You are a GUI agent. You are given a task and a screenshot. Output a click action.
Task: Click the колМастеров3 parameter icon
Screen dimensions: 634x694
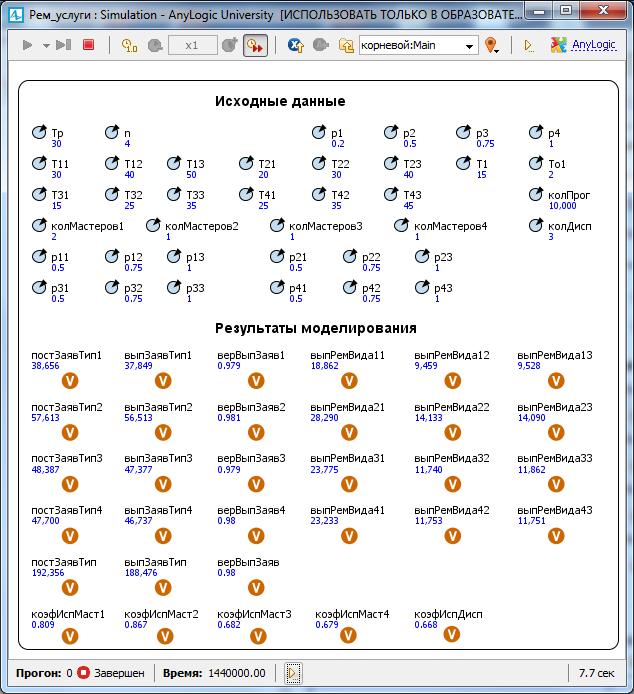277,225
